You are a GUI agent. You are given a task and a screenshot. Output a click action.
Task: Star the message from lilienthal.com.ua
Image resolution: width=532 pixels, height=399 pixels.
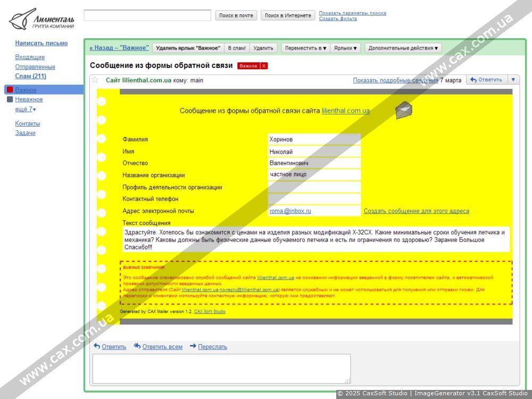[x=95, y=80]
